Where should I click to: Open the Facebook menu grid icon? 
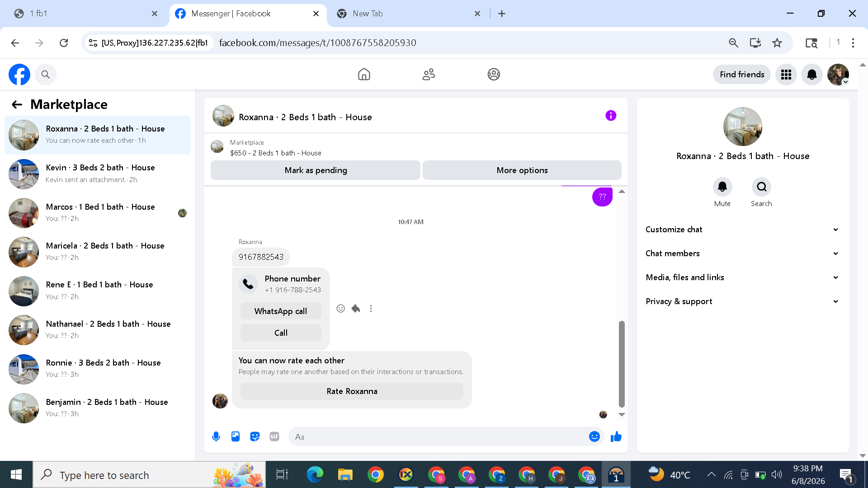(786, 75)
